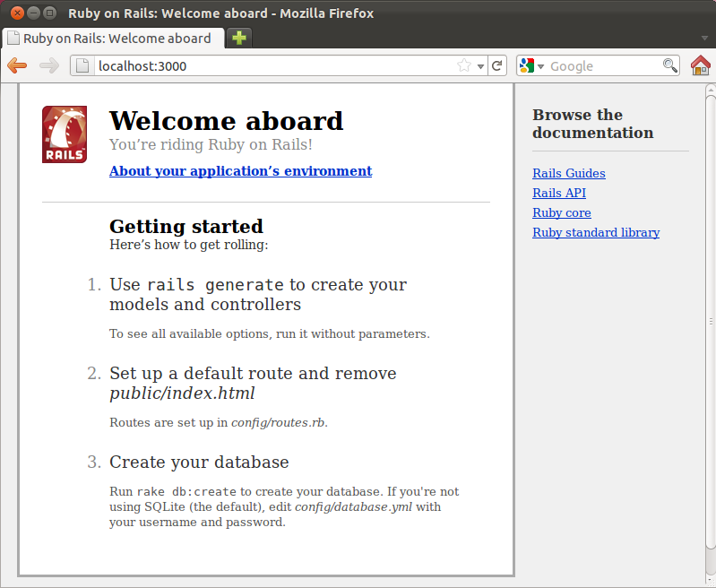Click the localhost:3000 address field
The image size is (716, 588).
tap(274, 65)
